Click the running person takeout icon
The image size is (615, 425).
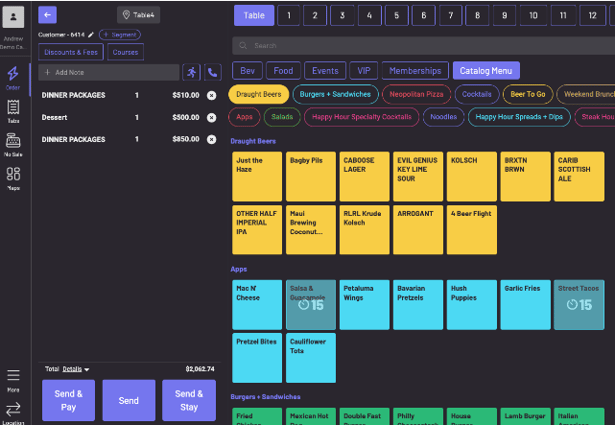click(x=191, y=73)
